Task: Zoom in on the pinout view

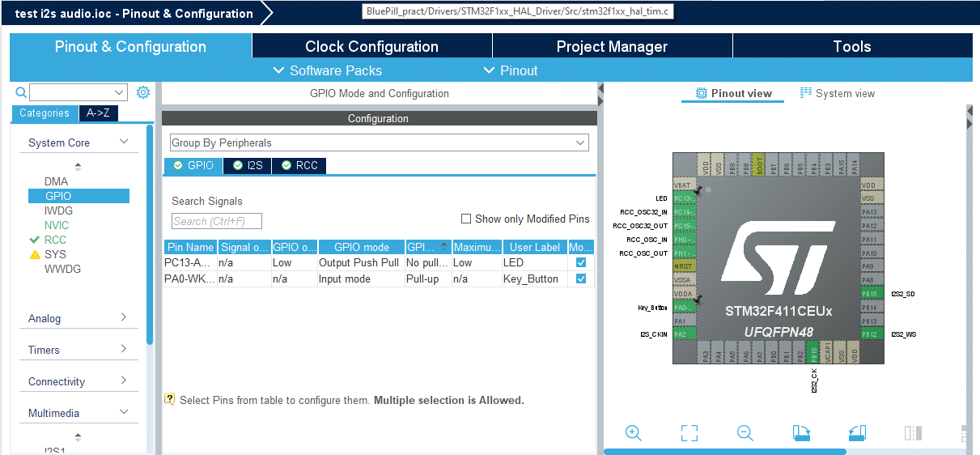Action: coord(634,433)
